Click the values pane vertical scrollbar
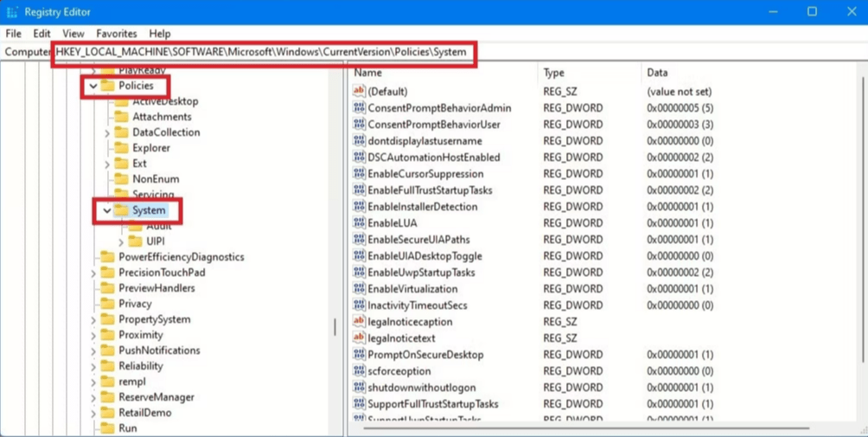868x437 pixels. pos(863,219)
